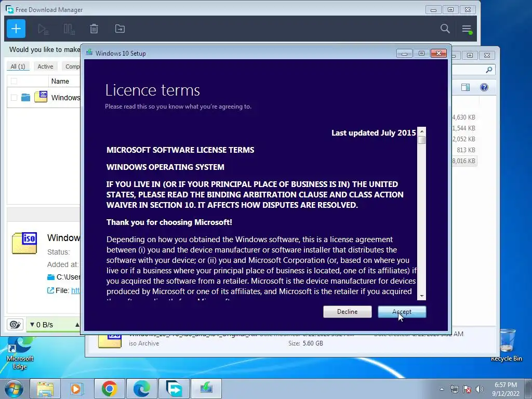Open the File URL link in details panel
This screenshot has height=399, width=532.
75,290
